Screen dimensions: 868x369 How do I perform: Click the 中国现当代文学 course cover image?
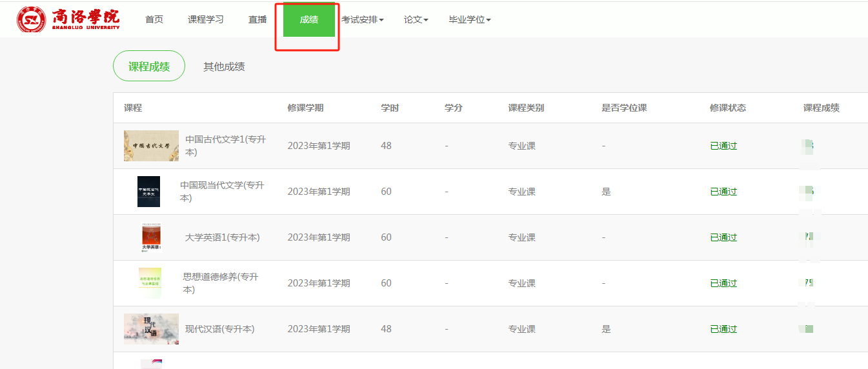(x=148, y=192)
